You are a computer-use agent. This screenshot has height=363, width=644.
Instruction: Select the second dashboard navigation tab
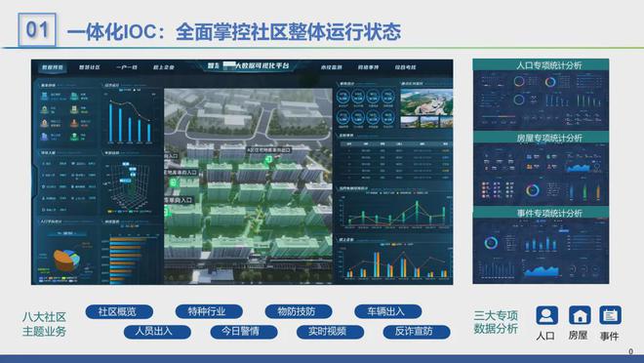[89, 67]
